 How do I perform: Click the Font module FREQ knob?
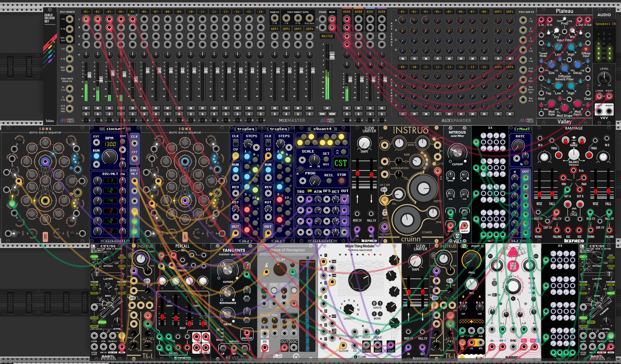(471, 260)
